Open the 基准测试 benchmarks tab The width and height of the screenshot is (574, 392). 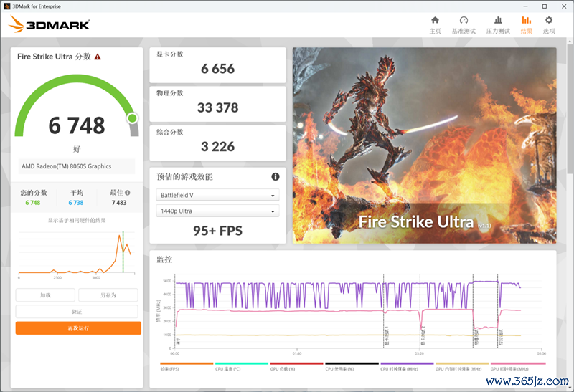click(464, 25)
